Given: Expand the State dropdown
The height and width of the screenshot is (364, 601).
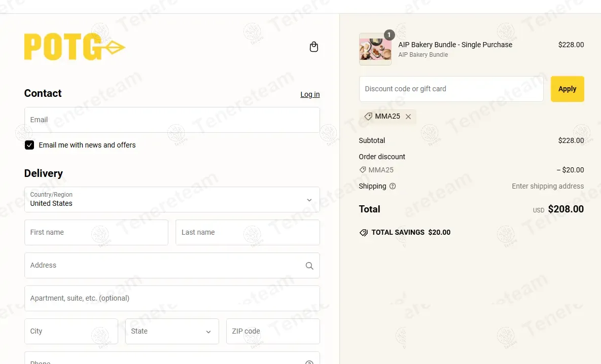Looking at the screenshot, I should coord(172,332).
